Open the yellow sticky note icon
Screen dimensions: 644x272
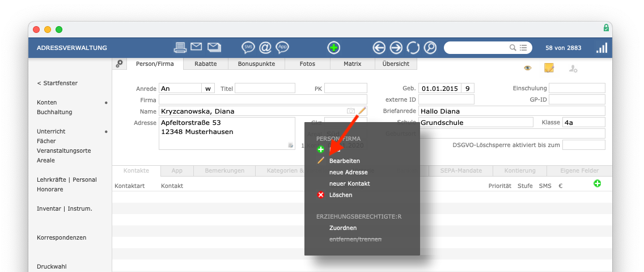pyautogui.click(x=549, y=68)
